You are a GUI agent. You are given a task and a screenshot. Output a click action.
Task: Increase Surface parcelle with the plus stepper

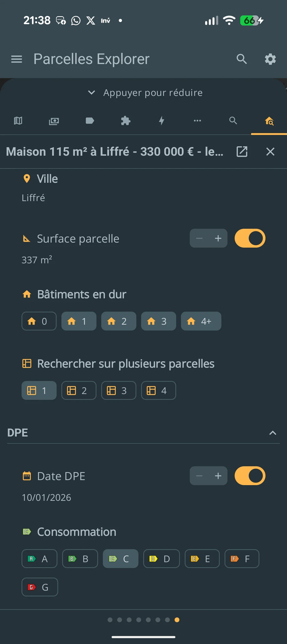tap(218, 238)
